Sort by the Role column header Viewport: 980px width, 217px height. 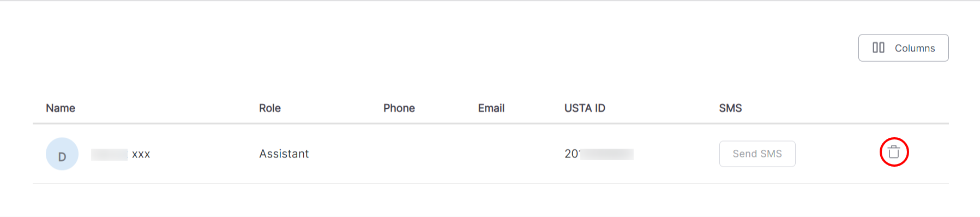(270, 108)
